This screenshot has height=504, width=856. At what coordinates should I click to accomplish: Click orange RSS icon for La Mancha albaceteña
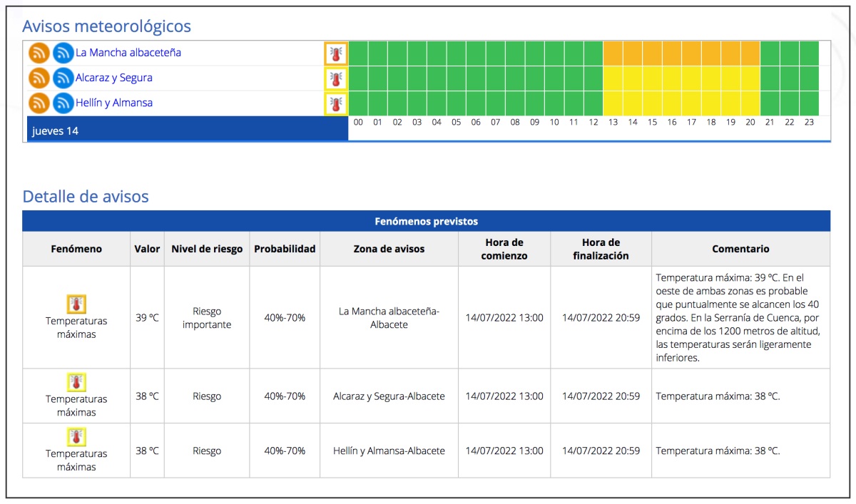click(39, 53)
